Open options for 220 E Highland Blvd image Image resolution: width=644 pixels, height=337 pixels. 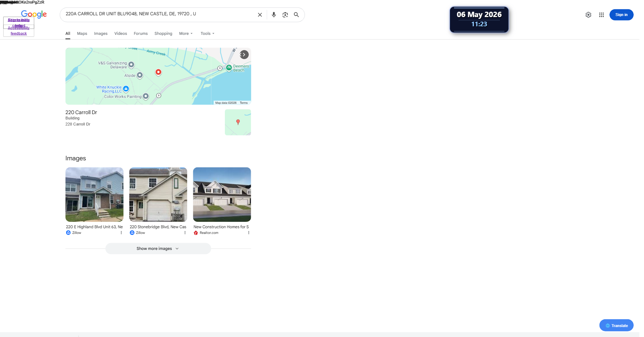(121, 233)
